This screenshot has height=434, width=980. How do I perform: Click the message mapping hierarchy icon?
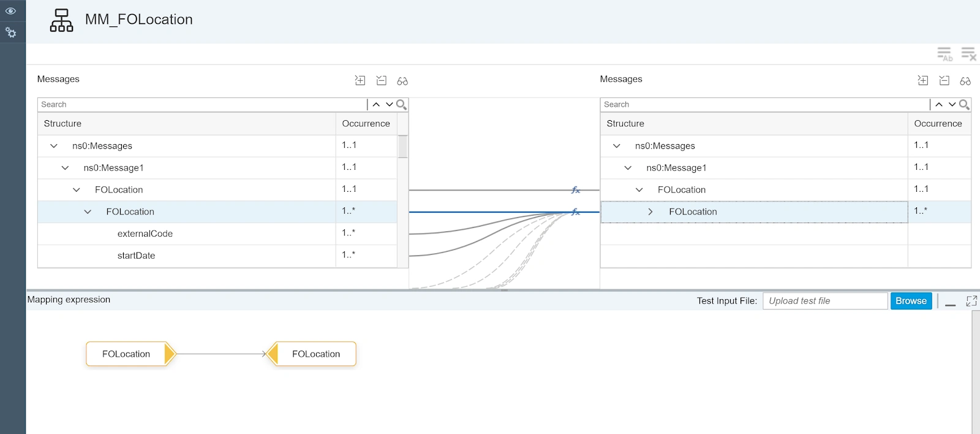61,20
